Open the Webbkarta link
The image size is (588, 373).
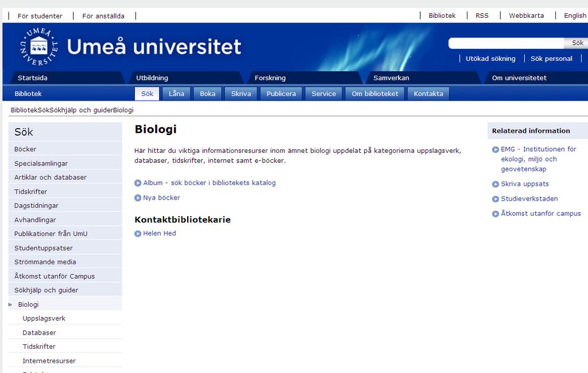click(x=526, y=16)
